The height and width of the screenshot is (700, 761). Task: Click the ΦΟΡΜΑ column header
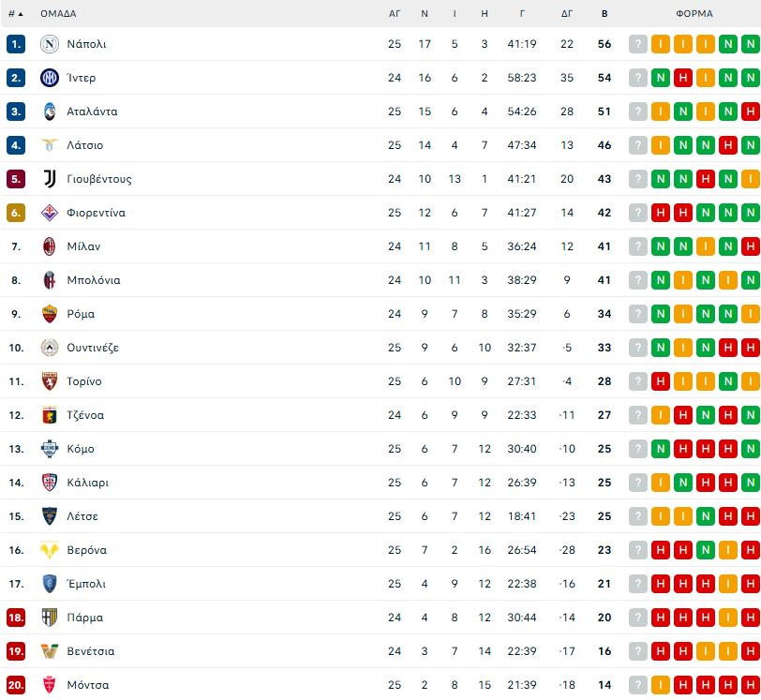(694, 14)
